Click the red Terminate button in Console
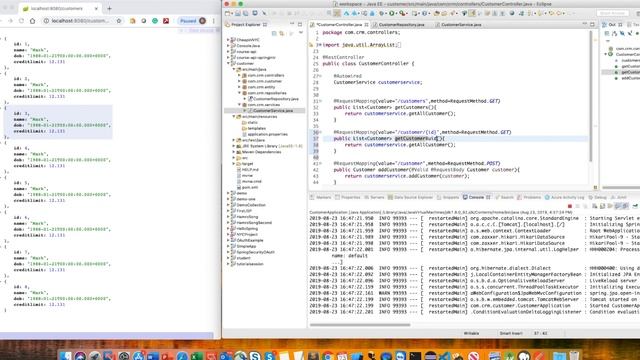 point(570,206)
